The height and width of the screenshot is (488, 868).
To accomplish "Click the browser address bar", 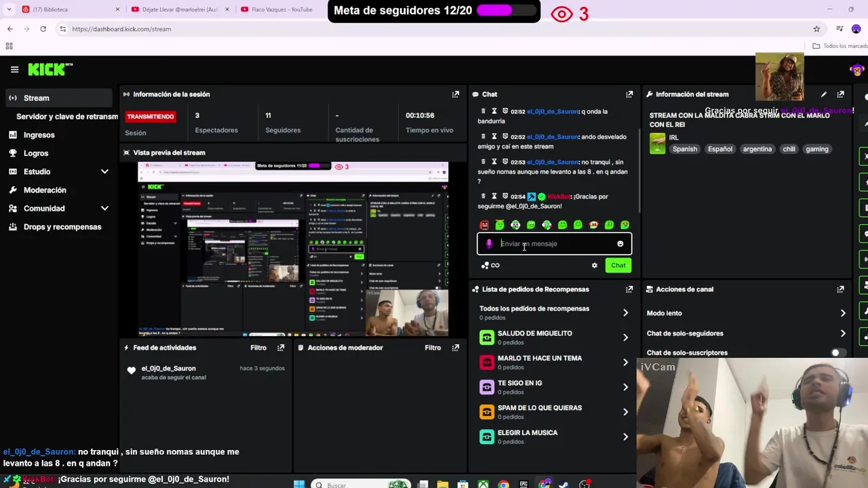I will pos(434,29).
